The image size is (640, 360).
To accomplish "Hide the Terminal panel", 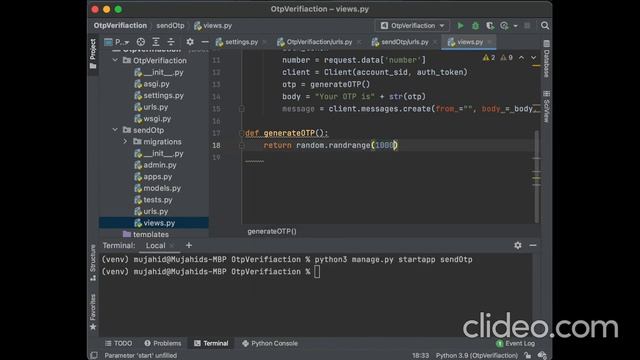I will (x=533, y=245).
